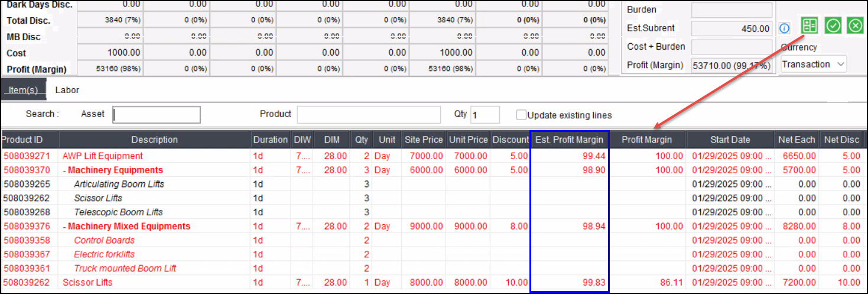Switch to the Labor tab
868x294 pixels.
point(67,91)
